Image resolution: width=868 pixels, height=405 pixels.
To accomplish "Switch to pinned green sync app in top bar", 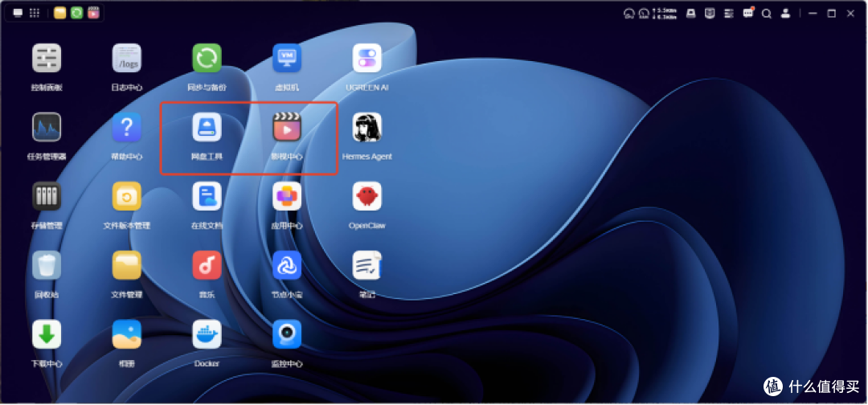I will click(77, 13).
